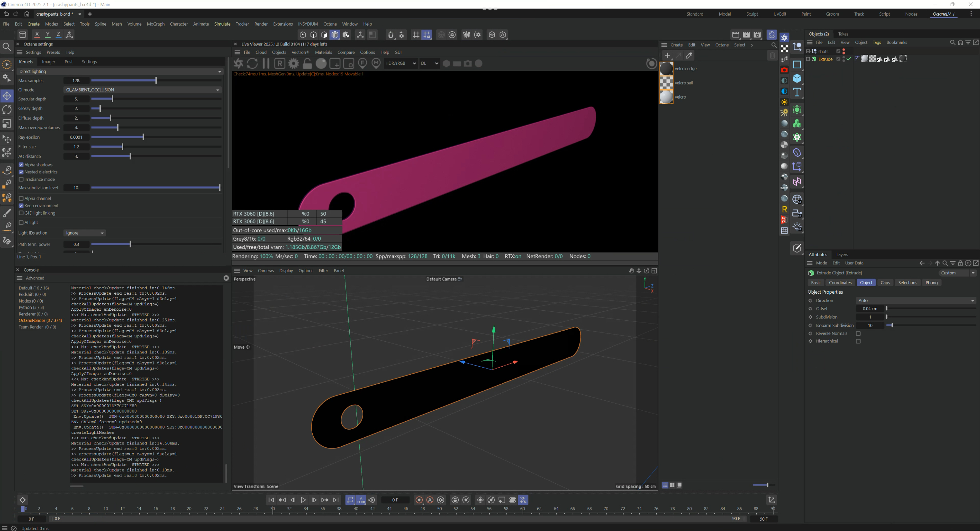Enable Reverse Normals checkbox

[x=858, y=333]
